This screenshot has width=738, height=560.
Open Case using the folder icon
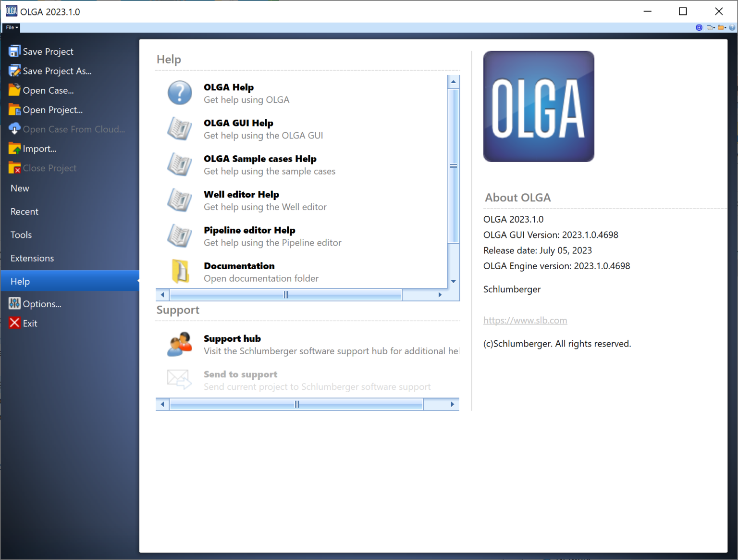tap(14, 90)
